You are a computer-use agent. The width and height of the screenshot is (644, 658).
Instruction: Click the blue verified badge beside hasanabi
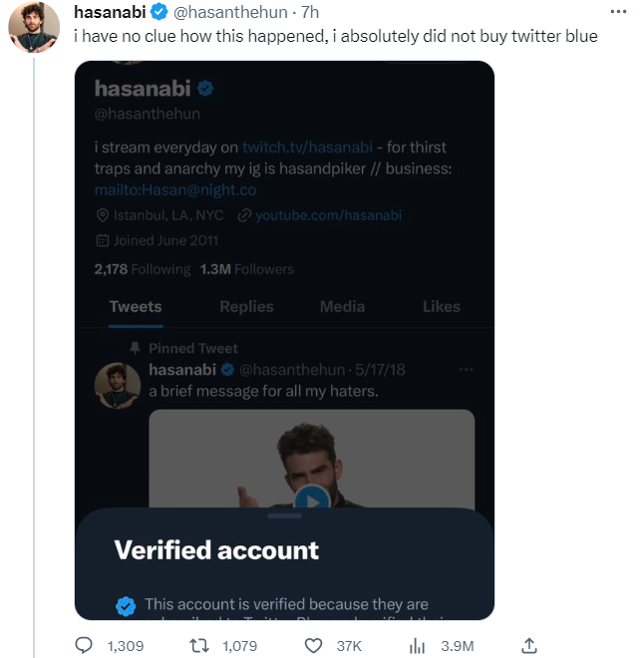tap(158, 12)
